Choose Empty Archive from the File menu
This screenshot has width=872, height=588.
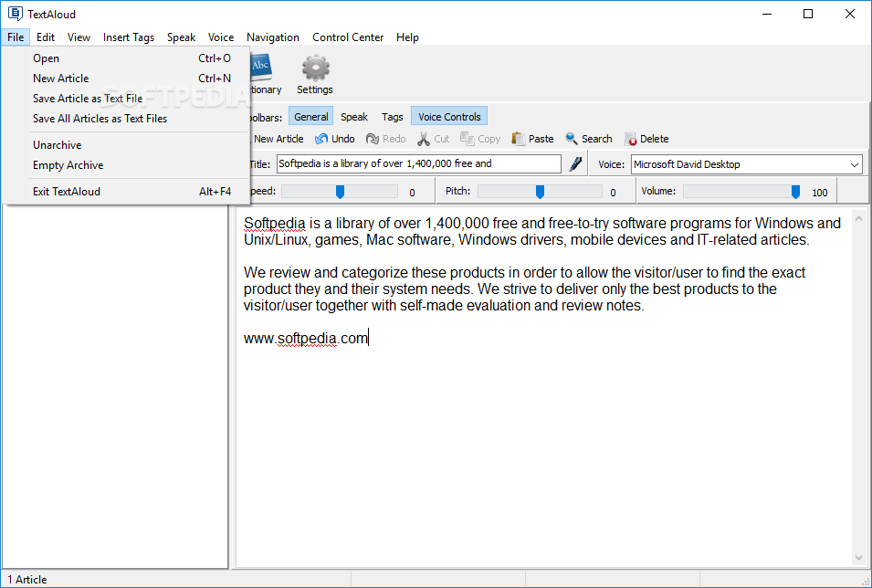point(68,164)
